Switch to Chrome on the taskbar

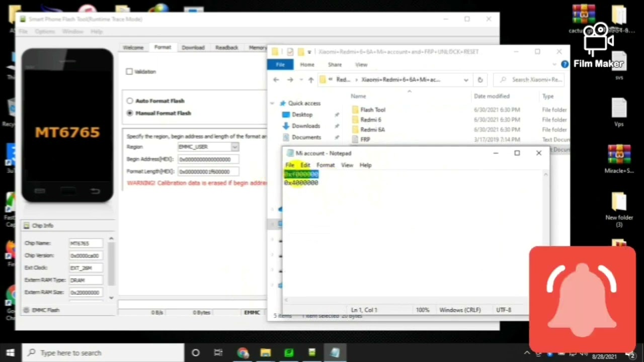[243, 352]
